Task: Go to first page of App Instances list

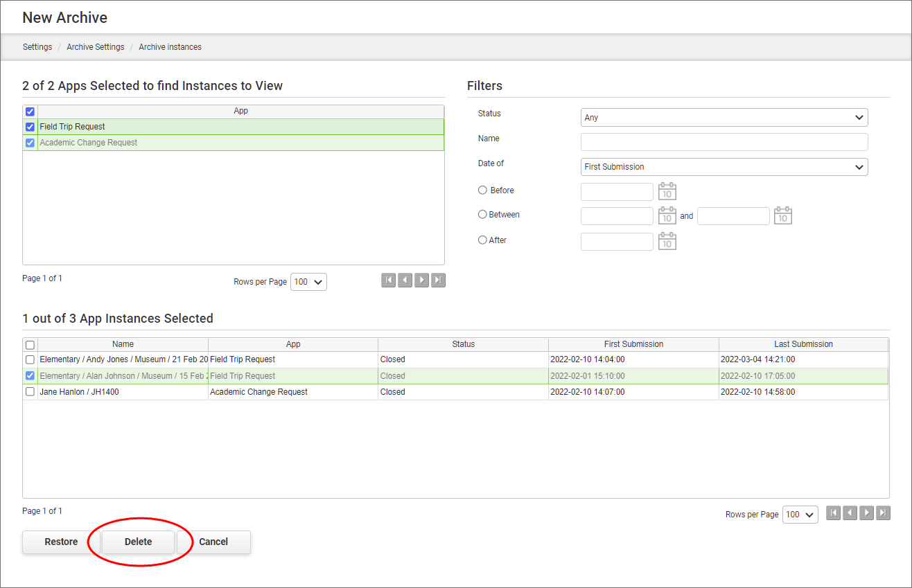Action: pyautogui.click(x=834, y=513)
